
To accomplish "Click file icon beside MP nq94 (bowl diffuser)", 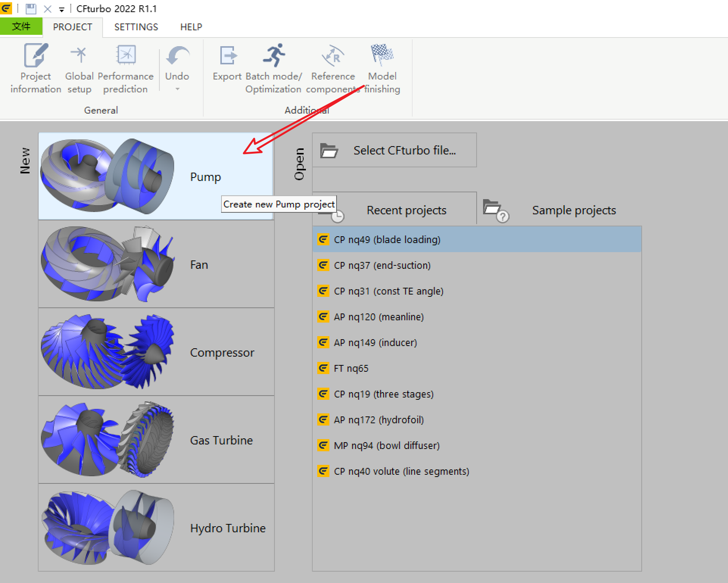I will [323, 445].
